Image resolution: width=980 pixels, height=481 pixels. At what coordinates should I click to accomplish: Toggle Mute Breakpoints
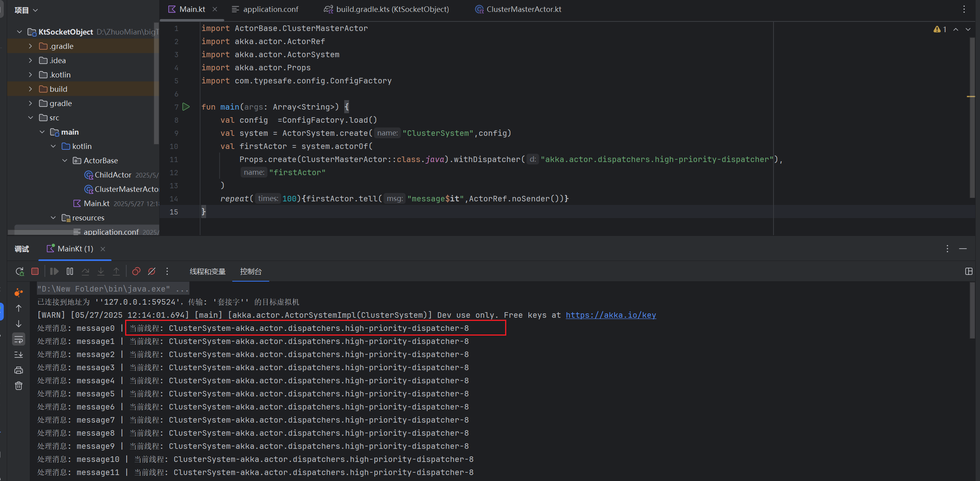tap(152, 271)
